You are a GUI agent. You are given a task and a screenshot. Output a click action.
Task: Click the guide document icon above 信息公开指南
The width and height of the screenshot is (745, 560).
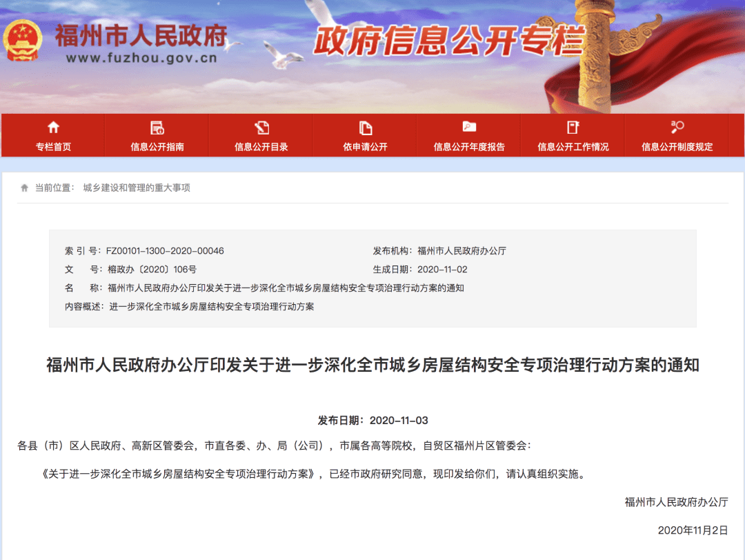[157, 128]
